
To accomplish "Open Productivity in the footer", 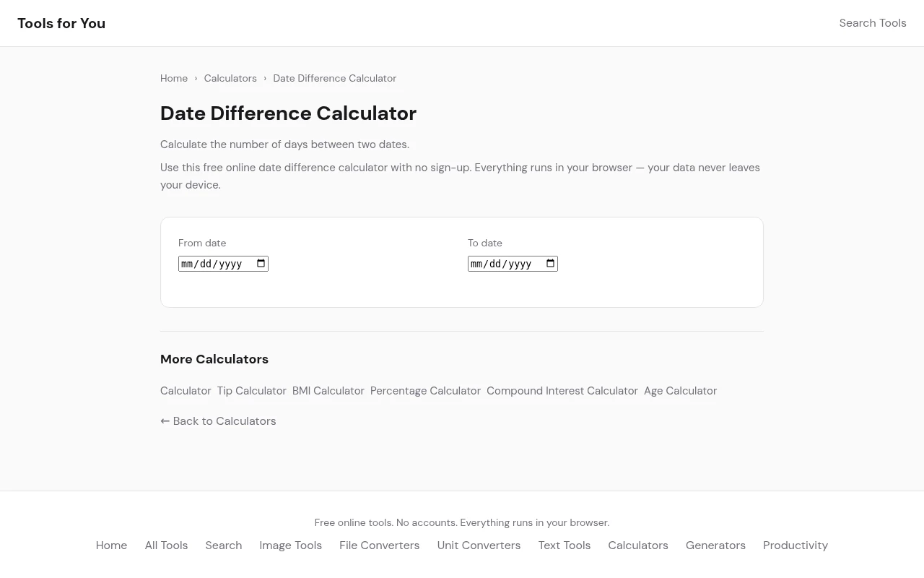I will click(x=795, y=545).
